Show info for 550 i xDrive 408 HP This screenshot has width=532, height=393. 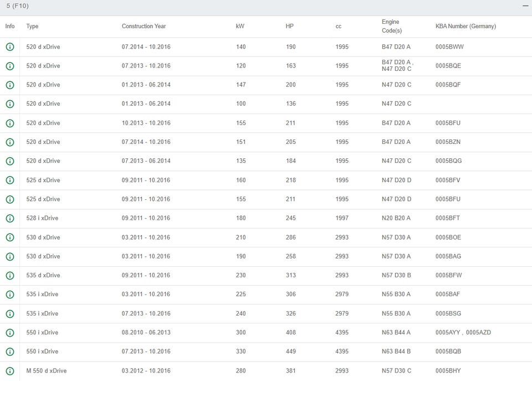[10, 333]
